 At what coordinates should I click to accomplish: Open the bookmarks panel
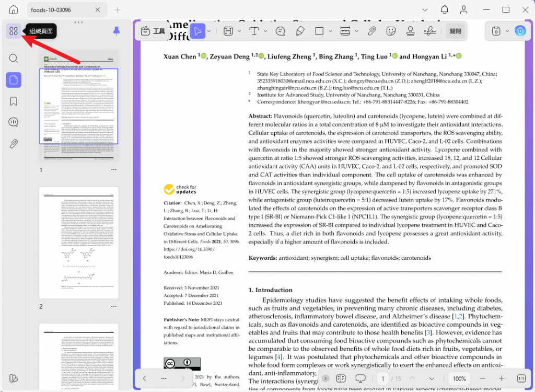click(x=14, y=101)
